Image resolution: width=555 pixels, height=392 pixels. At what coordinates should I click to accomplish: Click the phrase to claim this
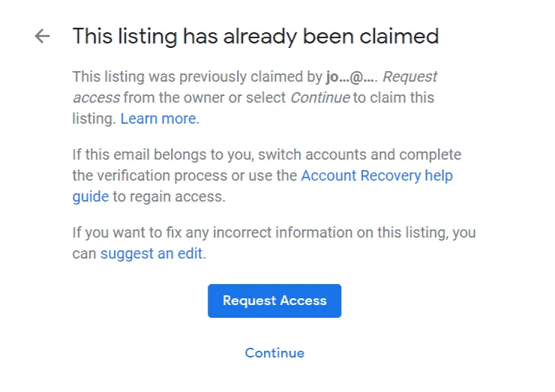pyautogui.click(x=393, y=98)
